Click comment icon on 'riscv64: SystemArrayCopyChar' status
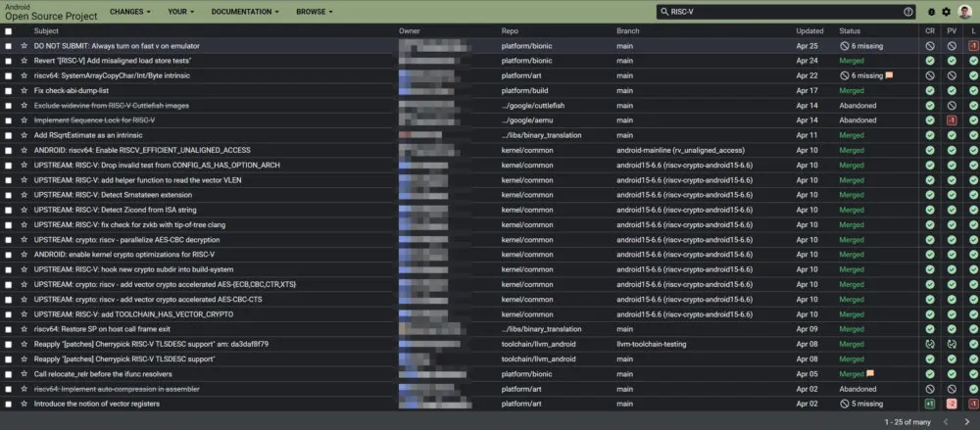Image resolution: width=980 pixels, height=430 pixels. 889,75
